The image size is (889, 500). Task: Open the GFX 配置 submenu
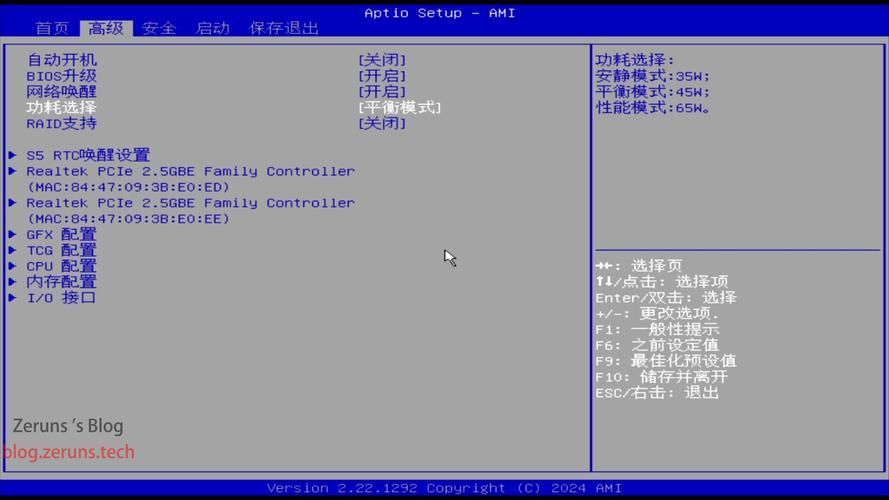point(61,234)
